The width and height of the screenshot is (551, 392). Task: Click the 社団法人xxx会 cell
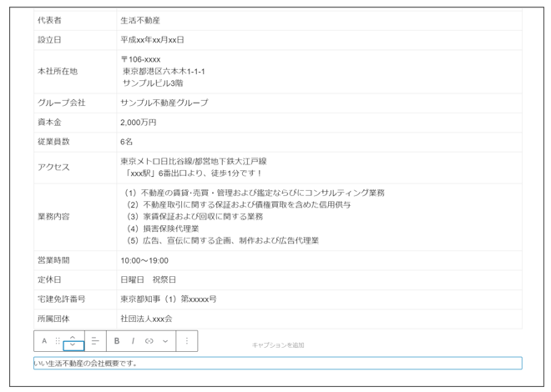click(x=146, y=319)
